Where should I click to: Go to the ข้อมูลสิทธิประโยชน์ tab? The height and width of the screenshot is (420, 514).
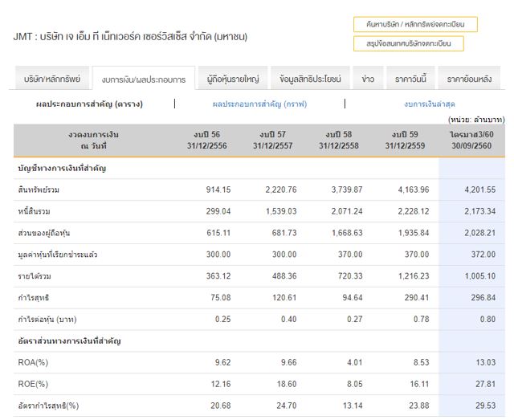point(311,79)
